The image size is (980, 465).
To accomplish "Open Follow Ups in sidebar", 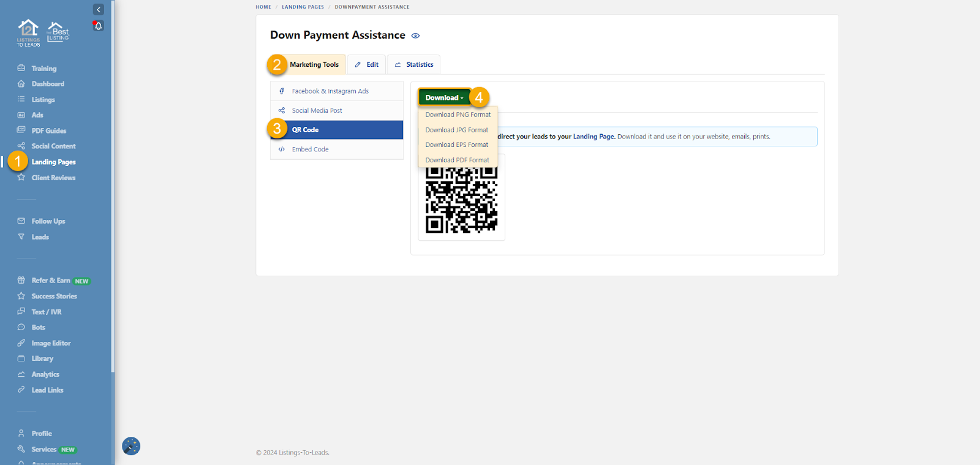I will click(x=48, y=222).
